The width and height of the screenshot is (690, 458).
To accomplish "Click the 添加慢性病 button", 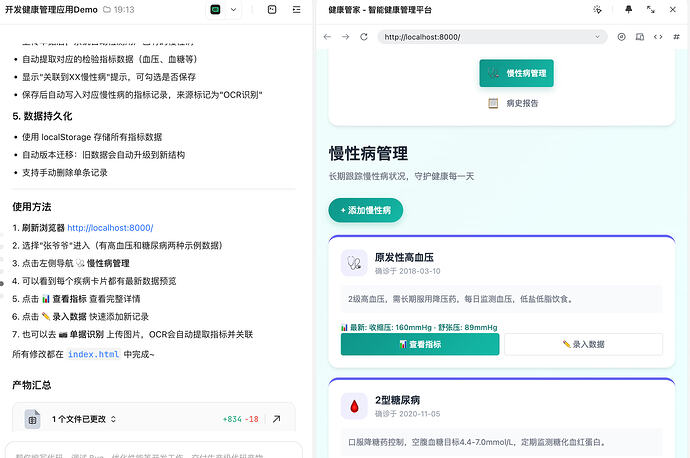I will tap(366, 210).
